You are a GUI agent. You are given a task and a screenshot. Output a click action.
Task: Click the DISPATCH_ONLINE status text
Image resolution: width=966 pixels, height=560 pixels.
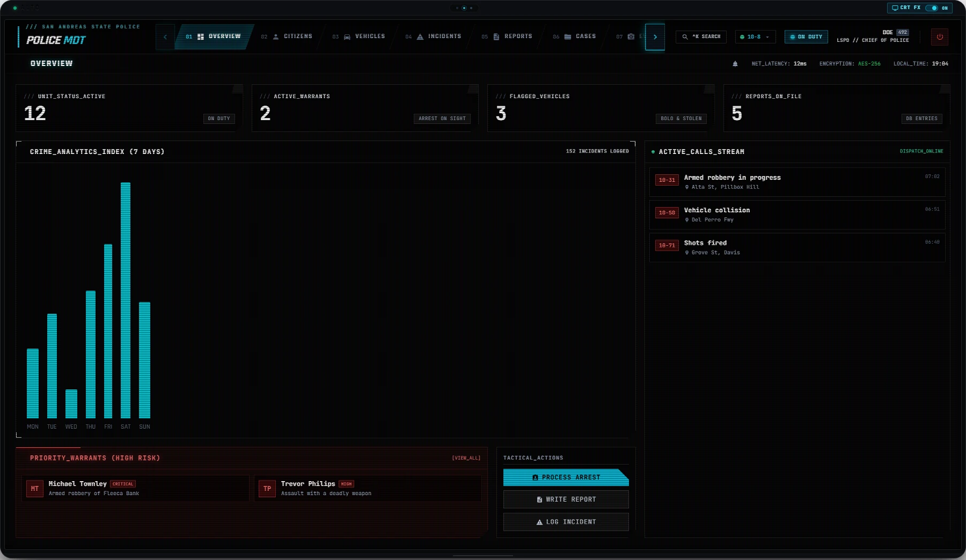point(921,151)
